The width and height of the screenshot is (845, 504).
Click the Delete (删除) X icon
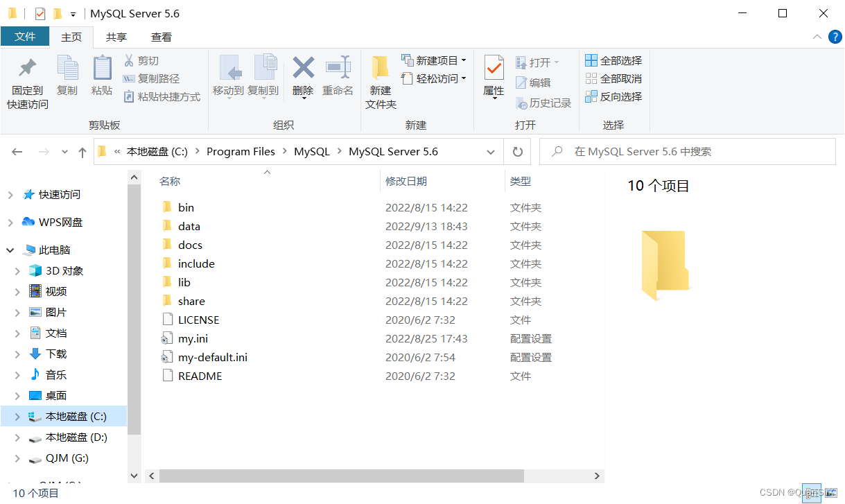pos(303,68)
